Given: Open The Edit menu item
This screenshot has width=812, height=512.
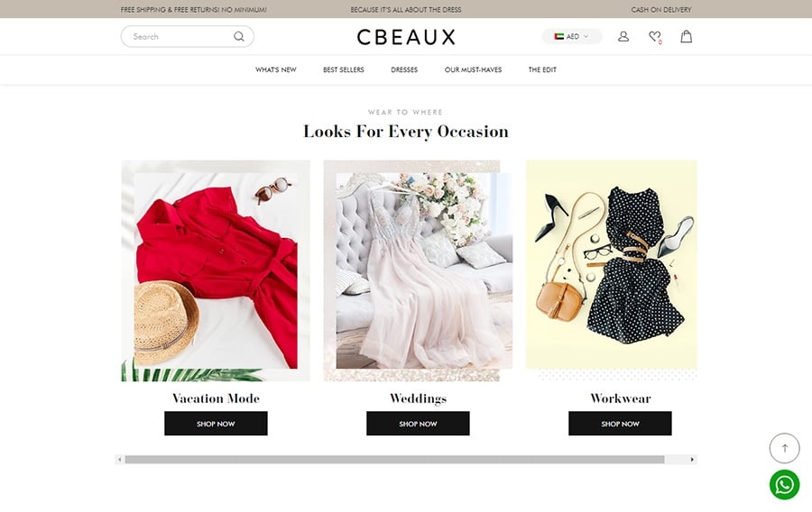Looking at the screenshot, I should [x=542, y=69].
